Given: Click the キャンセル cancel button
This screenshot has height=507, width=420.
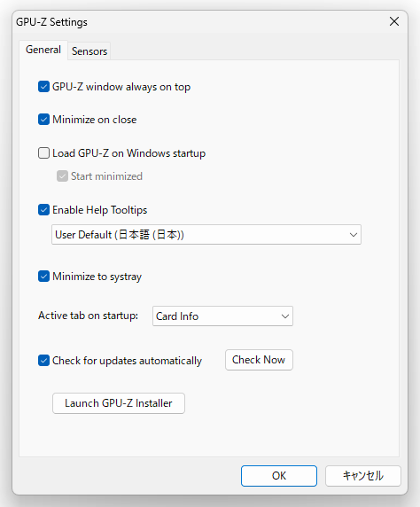Looking at the screenshot, I should coord(363,476).
